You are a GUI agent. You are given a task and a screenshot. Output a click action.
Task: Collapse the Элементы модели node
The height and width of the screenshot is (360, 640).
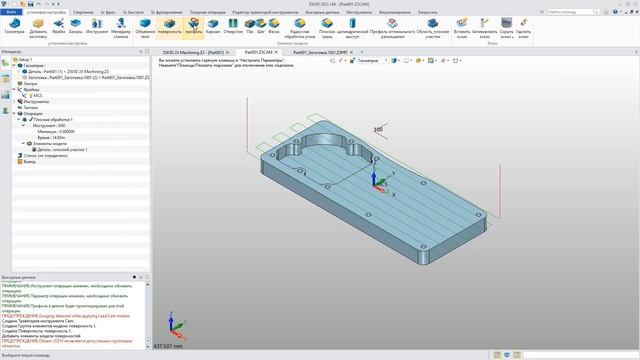23,144
